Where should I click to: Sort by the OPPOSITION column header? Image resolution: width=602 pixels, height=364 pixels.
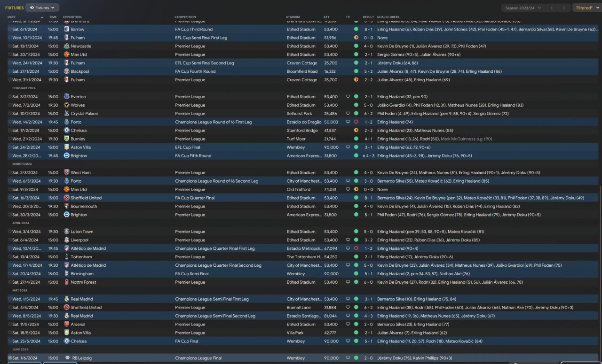72,17
